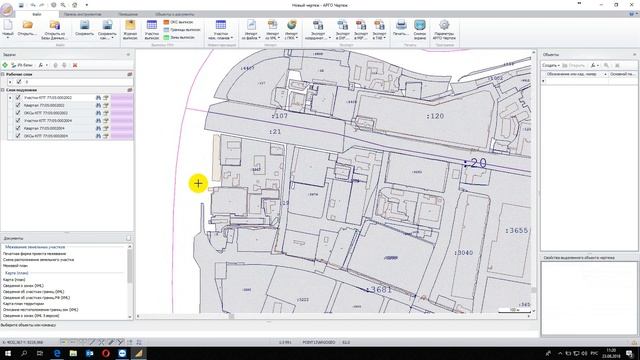The height and width of the screenshot is (360, 640).
Task: Click parcel :3655 on the map
Action: coord(517,231)
